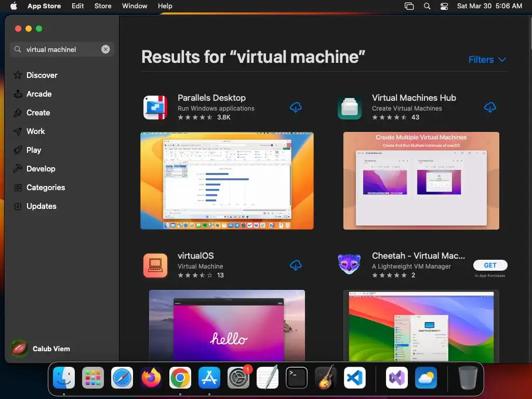This screenshot has height=399, width=532.
Task: Open Spotlight search in menu bar
Action: coord(427,6)
